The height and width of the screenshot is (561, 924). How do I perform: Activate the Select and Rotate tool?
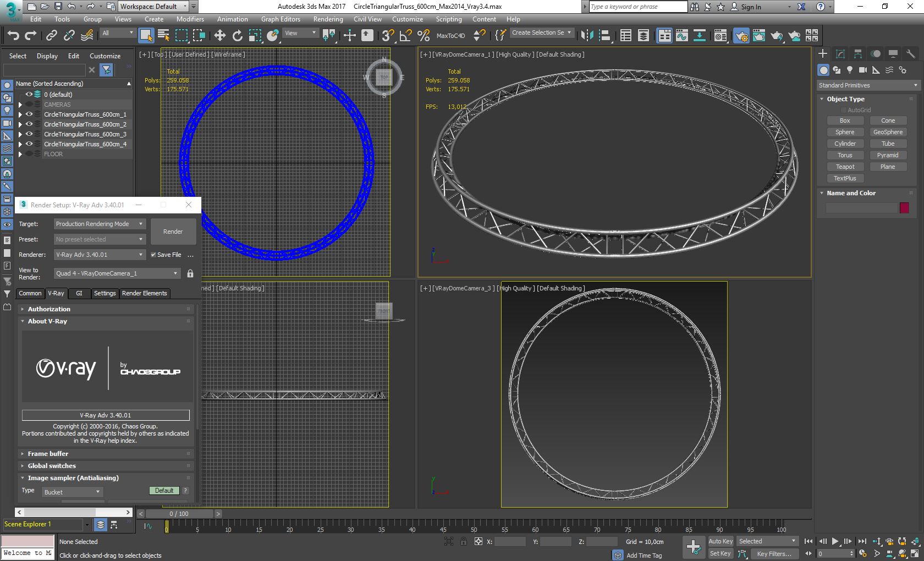pos(237,36)
